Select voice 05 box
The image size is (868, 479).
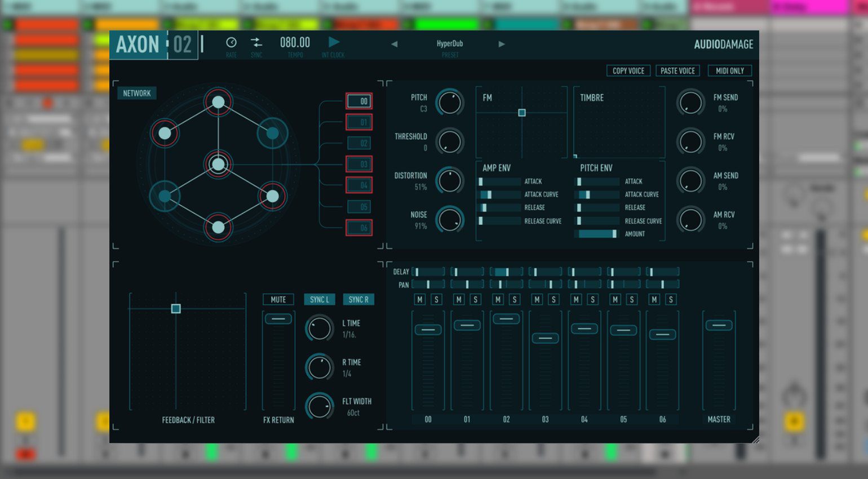(x=359, y=207)
